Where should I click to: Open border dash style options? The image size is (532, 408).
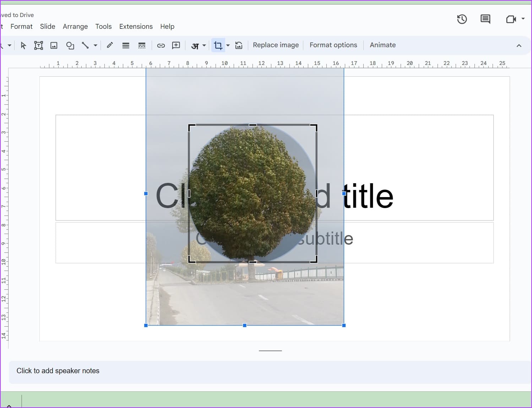(142, 45)
